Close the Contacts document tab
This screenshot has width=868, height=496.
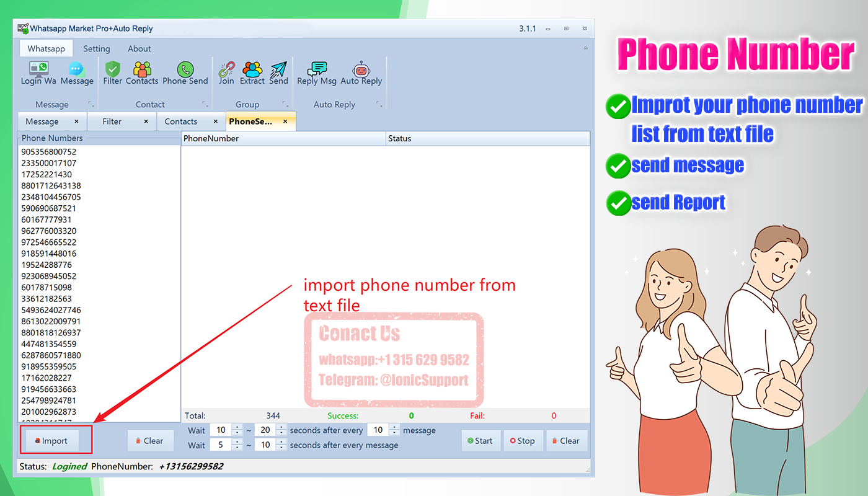(216, 122)
